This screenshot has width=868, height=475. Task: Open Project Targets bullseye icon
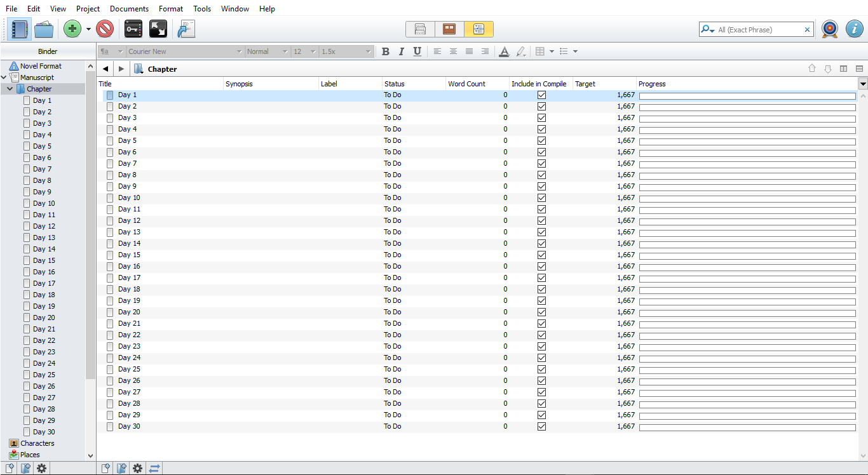click(x=830, y=29)
